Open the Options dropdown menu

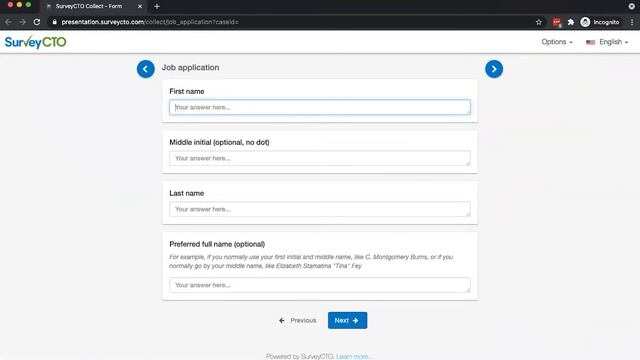click(557, 42)
